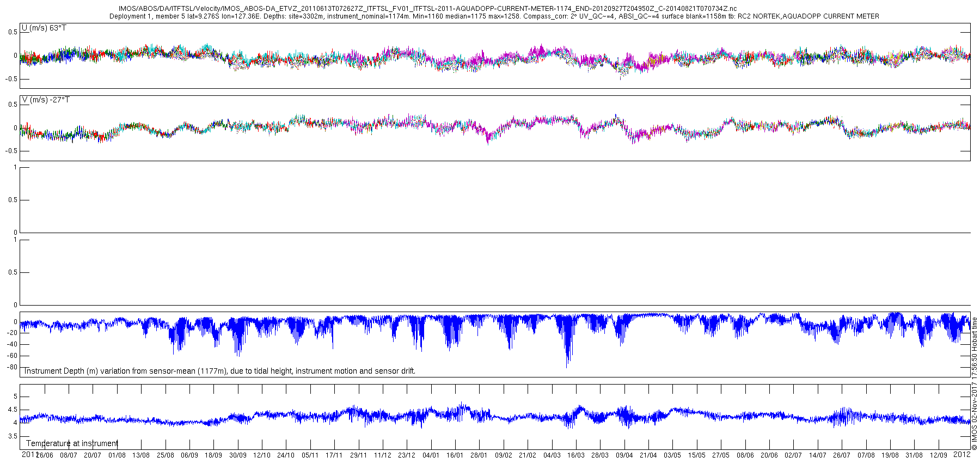Click the 13/08 date label
This screenshot has width=980, height=463.
[141, 455]
